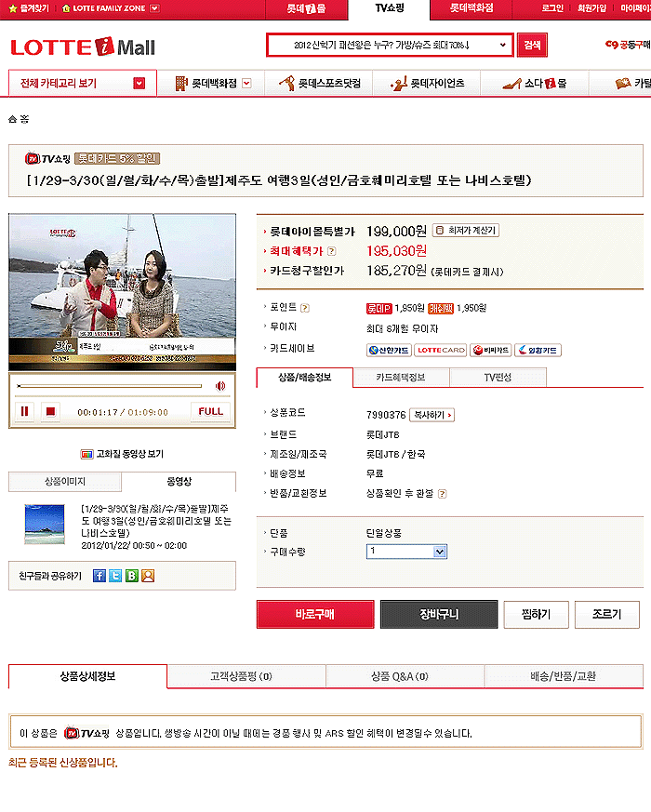Image resolution: width=651 pixels, height=812 pixels.
Task: Share on Facebook icon
Action: tap(99, 576)
